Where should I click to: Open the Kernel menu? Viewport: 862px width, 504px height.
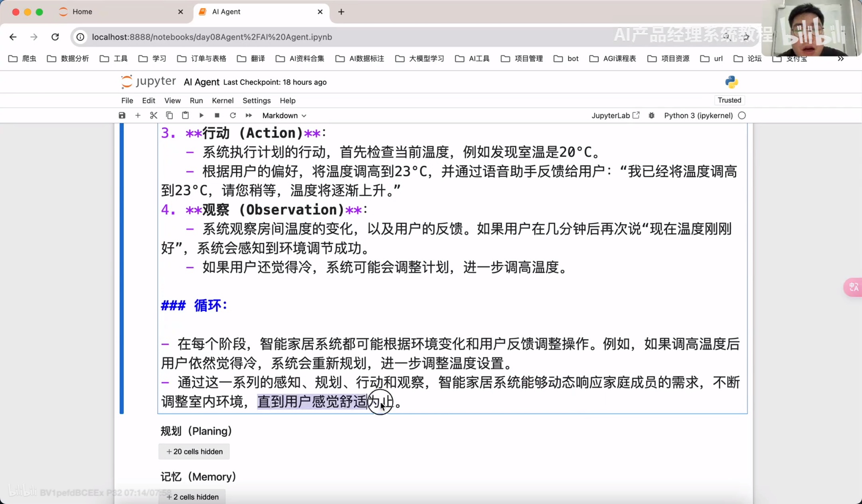222,100
